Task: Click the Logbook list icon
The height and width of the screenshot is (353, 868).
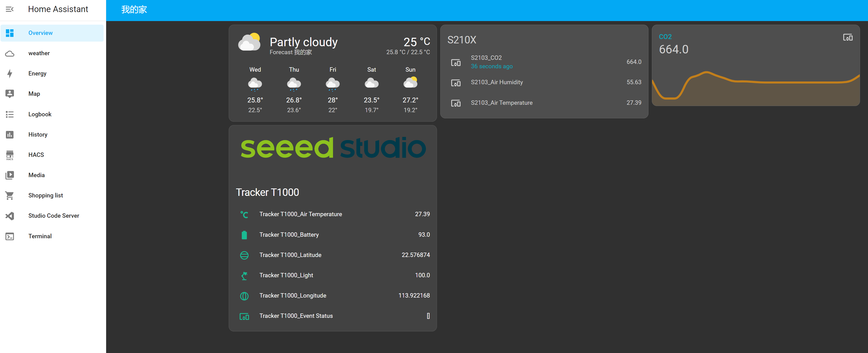Action: coord(10,115)
